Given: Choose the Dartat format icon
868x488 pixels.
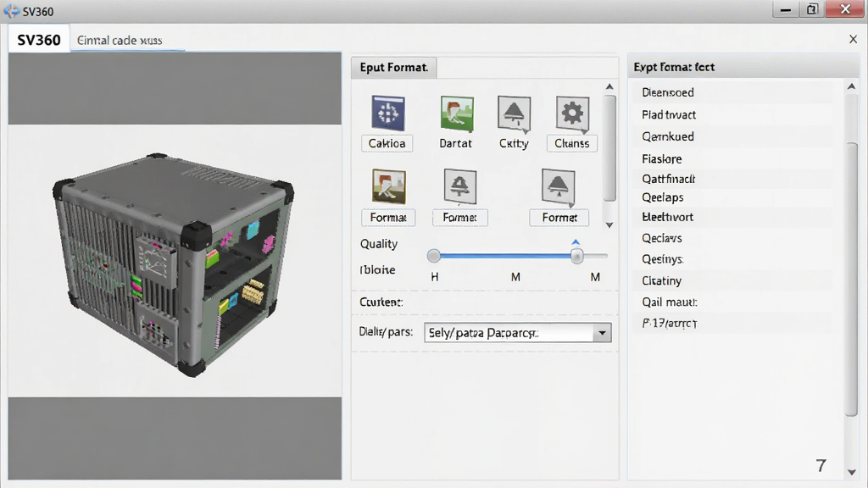Looking at the screenshot, I should 457,114.
